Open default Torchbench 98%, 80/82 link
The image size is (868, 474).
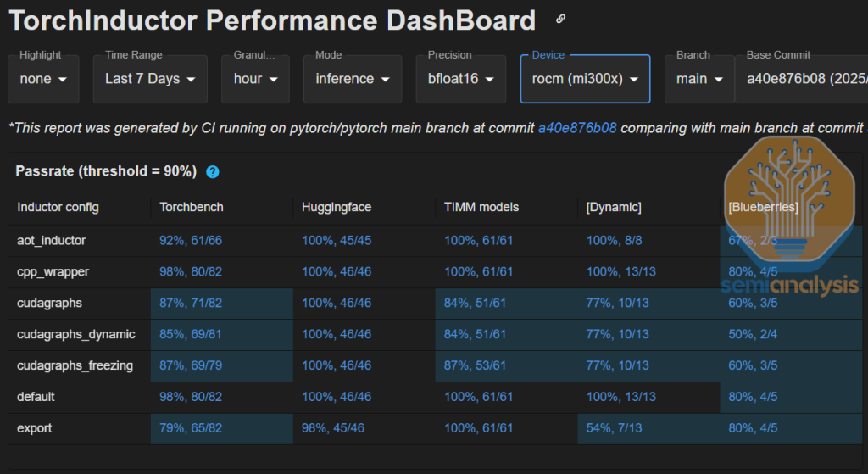click(x=191, y=397)
